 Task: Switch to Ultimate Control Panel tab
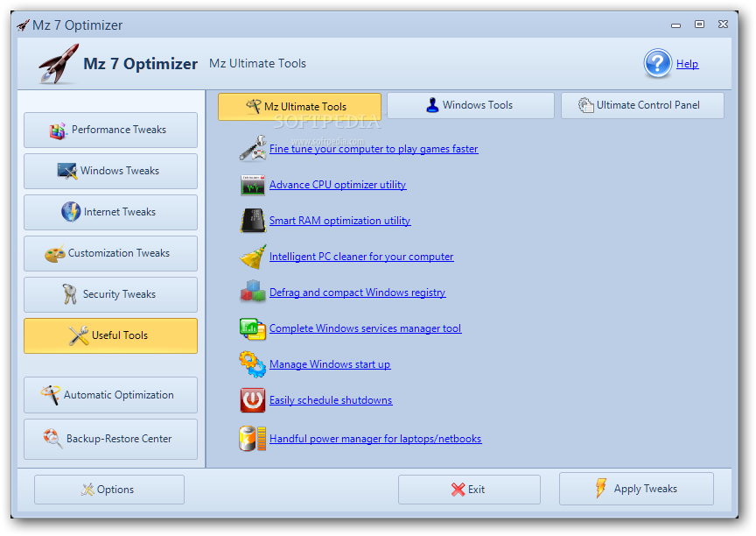pyautogui.click(x=642, y=105)
